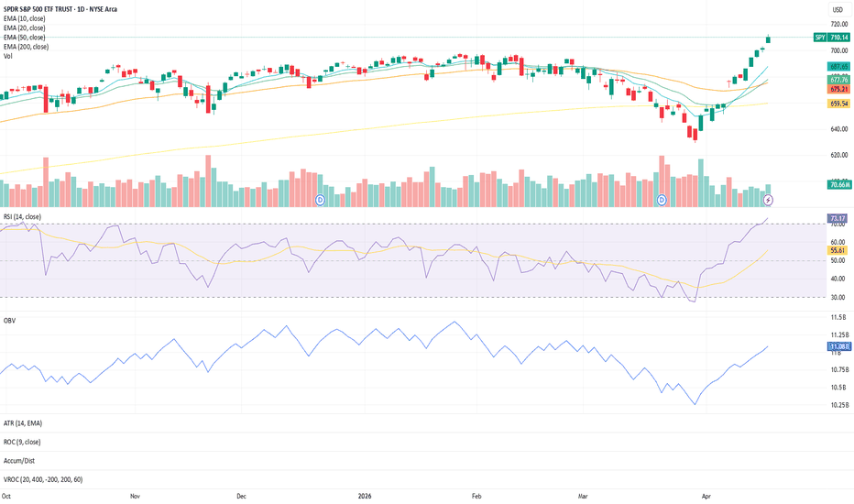Click the 659.54 EMA 200 value label

[838, 104]
